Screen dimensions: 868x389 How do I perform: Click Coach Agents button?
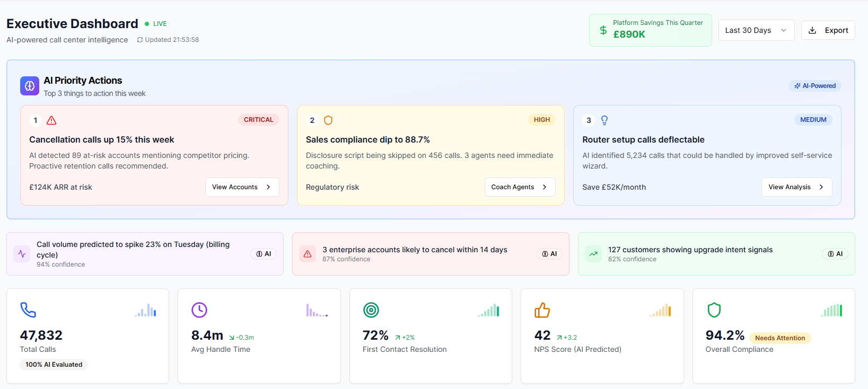tap(520, 187)
